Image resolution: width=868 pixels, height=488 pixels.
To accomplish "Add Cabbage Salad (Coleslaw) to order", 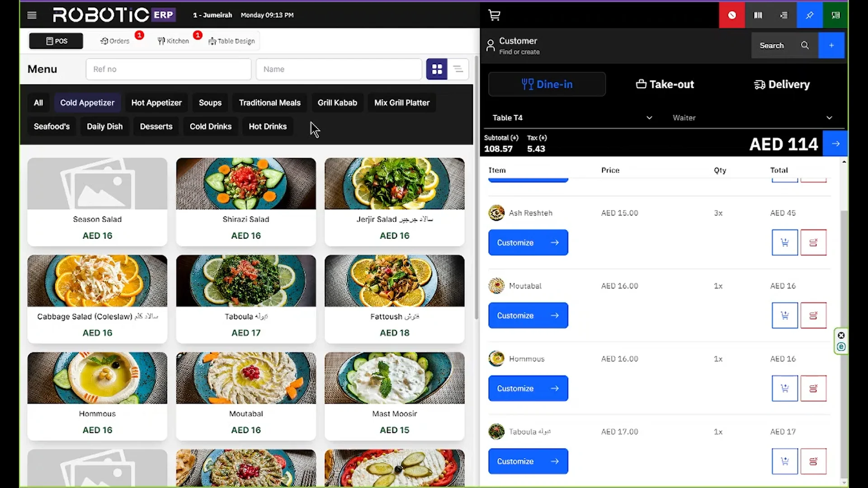I will click(97, 299).
